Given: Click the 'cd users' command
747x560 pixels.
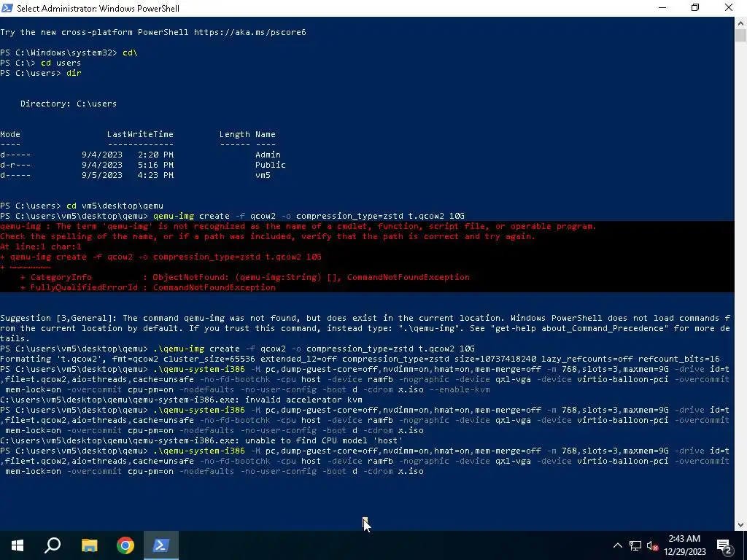Looking at the screenshot, I should [x=61, y=63].
